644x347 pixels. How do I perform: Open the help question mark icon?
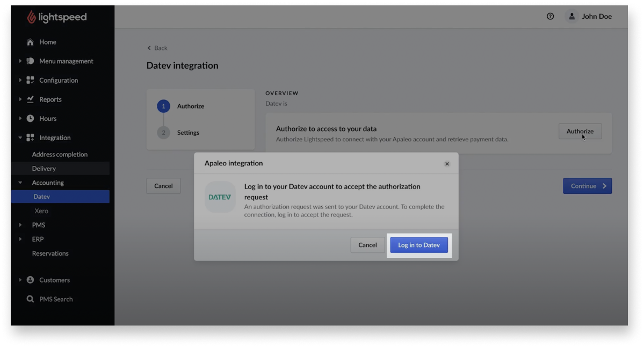[x=550, y=17]
